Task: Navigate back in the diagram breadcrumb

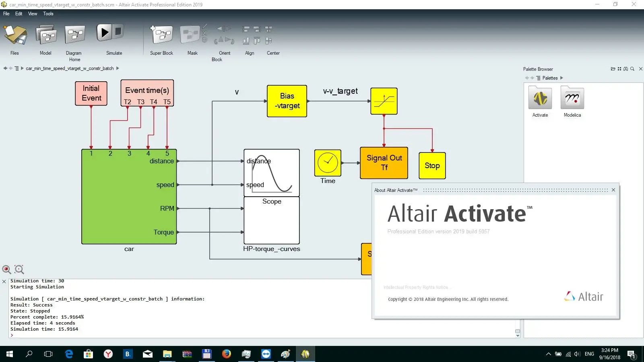Action: point(5,68)
